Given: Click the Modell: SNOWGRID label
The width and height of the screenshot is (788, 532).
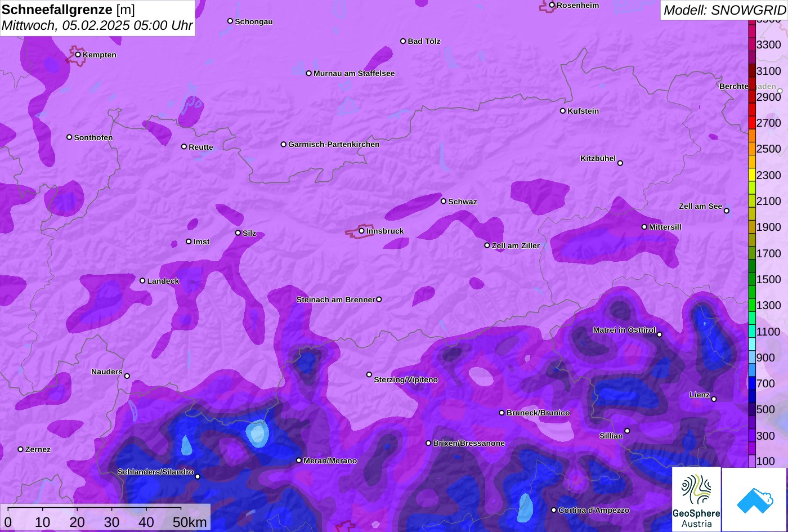Looking at the screenshot, I should [724, 10].
